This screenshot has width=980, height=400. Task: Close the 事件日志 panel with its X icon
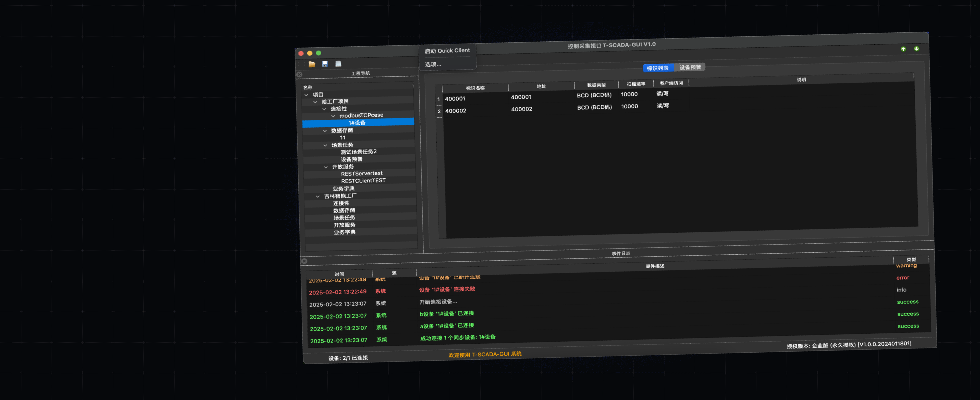pos(304,261)
